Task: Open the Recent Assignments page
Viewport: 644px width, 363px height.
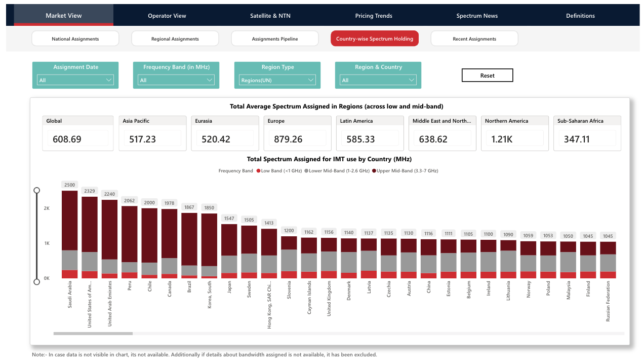Action: pos(474,39)
